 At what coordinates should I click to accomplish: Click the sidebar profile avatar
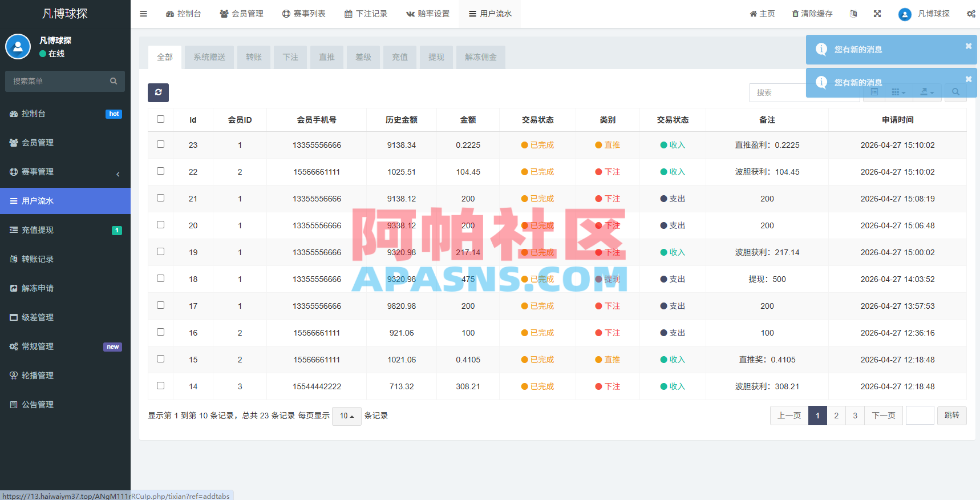(18, 47)
